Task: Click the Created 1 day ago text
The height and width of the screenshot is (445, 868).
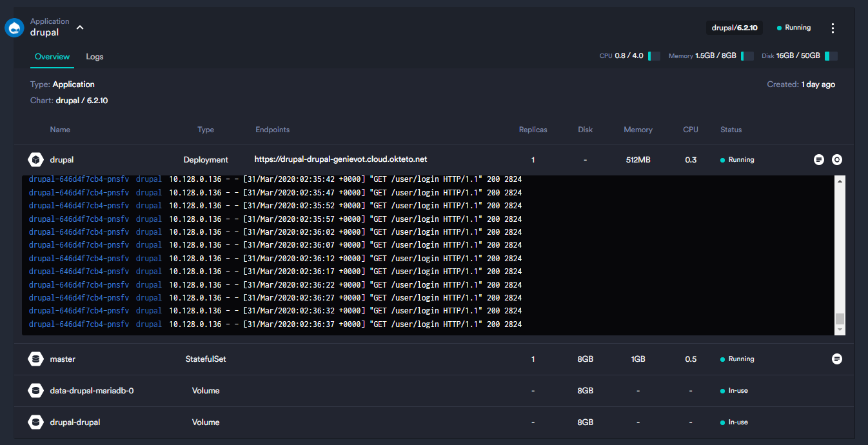Action: pyautogui.click(x=801, y=84)
